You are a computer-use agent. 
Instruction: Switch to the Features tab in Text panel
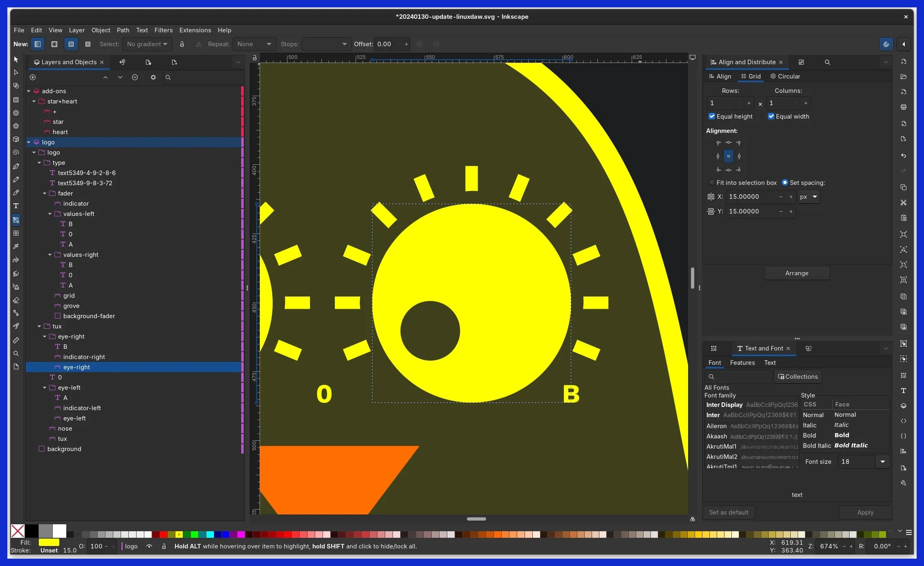[x=742, y=363]
